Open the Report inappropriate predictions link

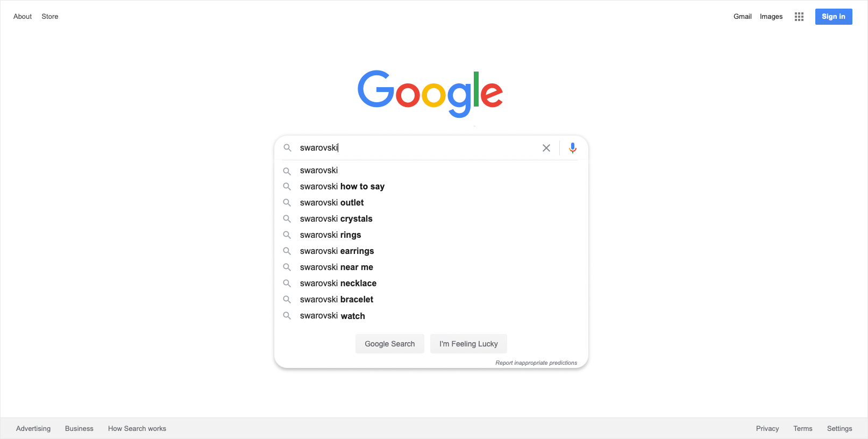coord(536,363)
